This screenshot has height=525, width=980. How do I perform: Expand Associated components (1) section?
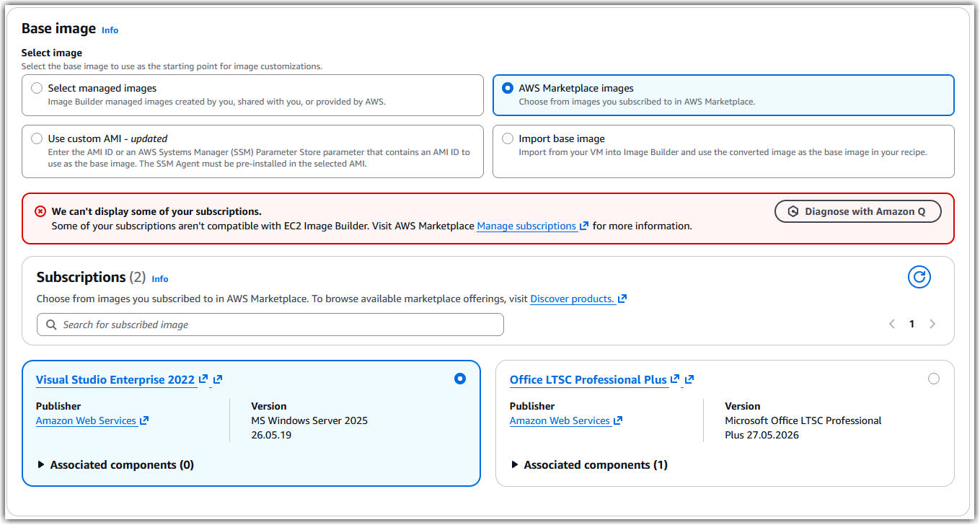tap(589, 465)
